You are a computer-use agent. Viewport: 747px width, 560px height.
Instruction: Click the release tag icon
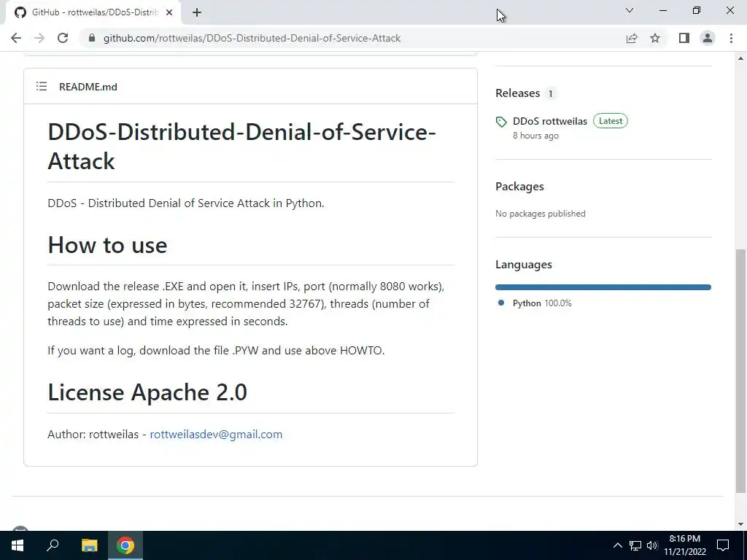point(501,122)
